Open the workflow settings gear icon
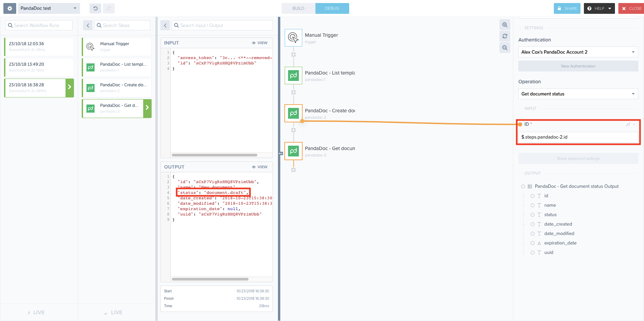Screen dimensions: 644x321 pyautogui.click(x=9, y=8)
